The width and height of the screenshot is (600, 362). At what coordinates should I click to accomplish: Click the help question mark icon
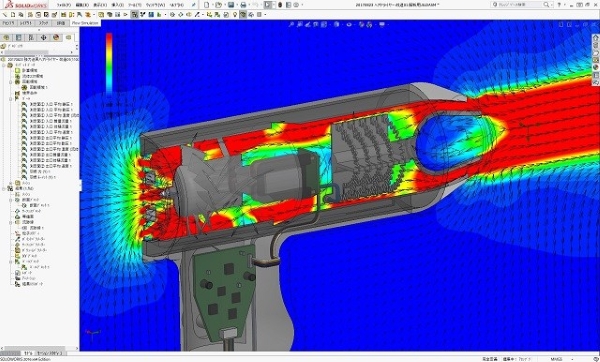point(559,5)
